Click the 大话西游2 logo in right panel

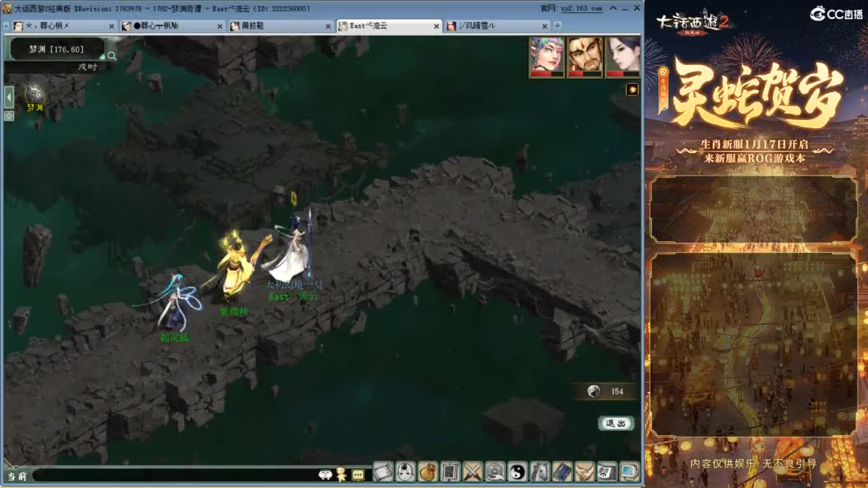(692, 22)
